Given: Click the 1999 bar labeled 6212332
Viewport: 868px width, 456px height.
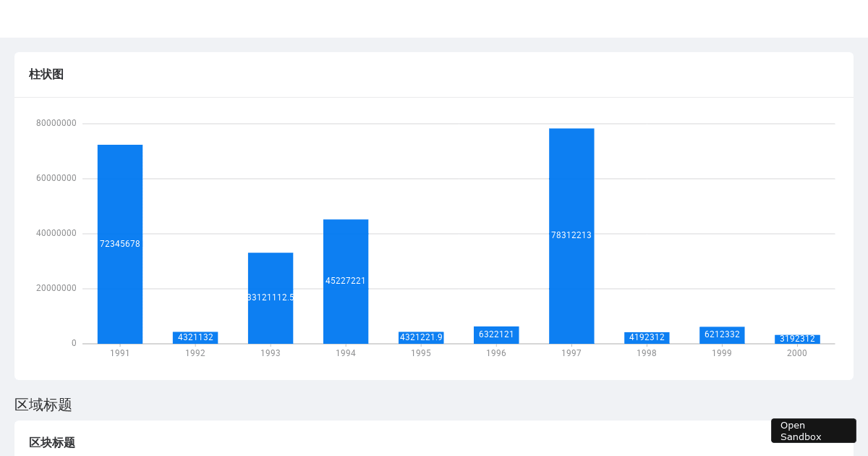Looking at the screenshot, I should [722, 335].
